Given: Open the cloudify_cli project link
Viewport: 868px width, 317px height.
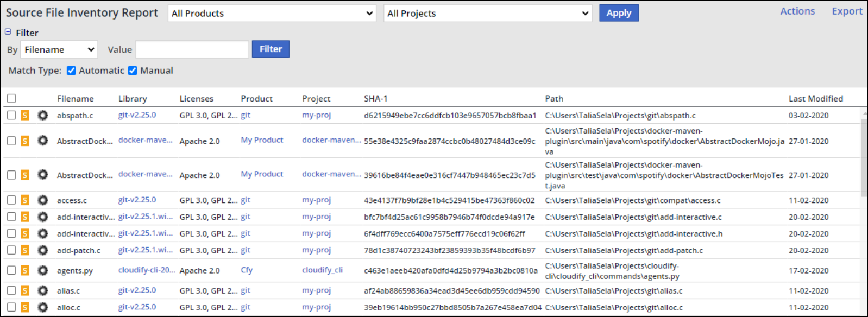Looking at the screenshot, I should click(322, 270).
